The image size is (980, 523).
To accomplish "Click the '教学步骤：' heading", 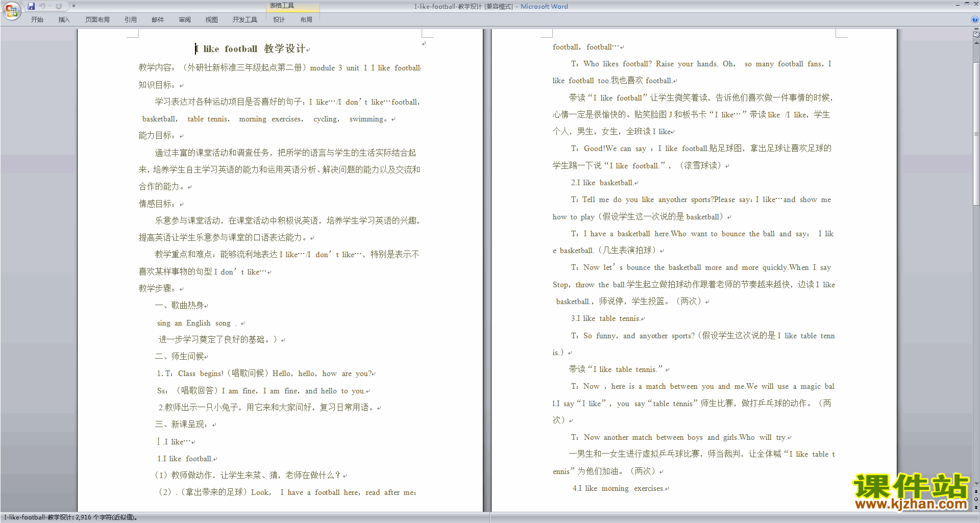I will click(157, 288).
